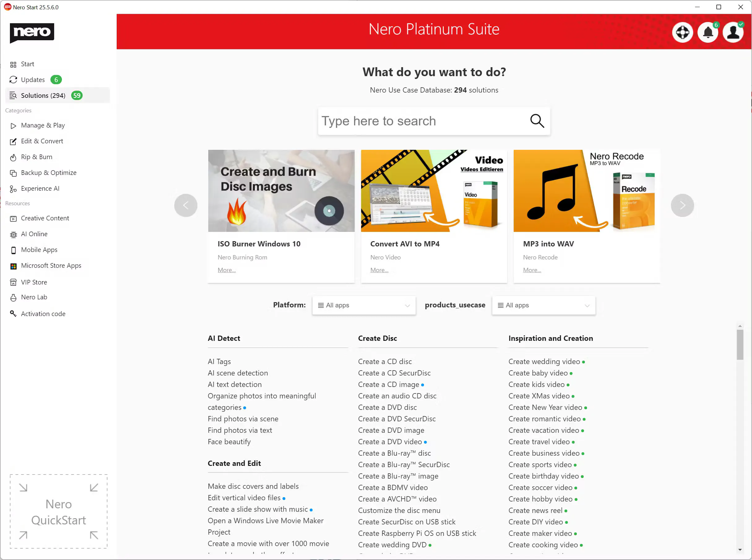Click the green 6 badge beside Updates
This screenshot has height=560, width=752.
[56, 80]
